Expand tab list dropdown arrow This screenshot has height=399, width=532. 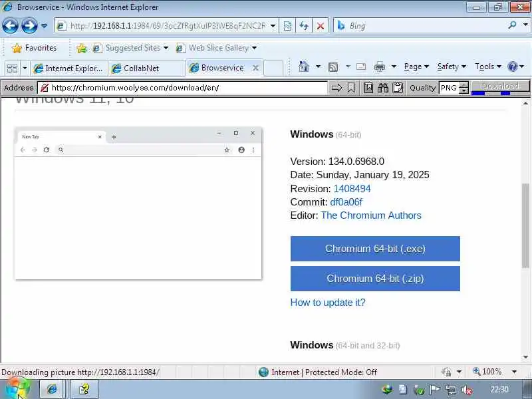25,68
